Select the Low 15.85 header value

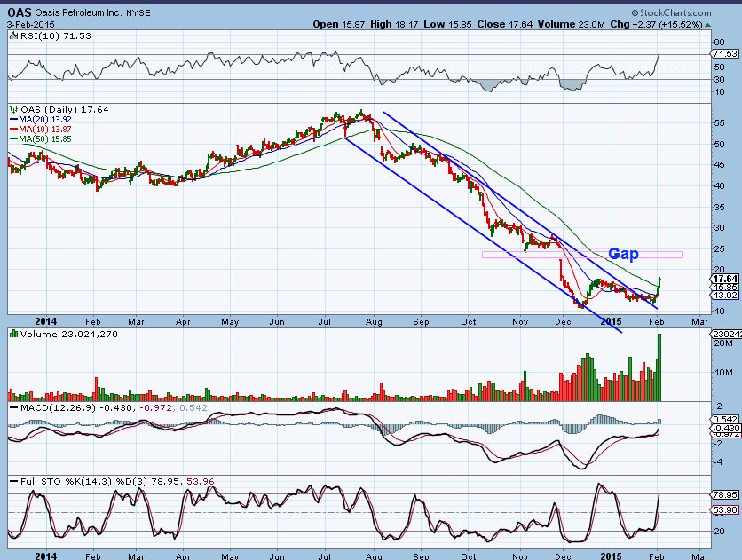click(x=447, y=24)
